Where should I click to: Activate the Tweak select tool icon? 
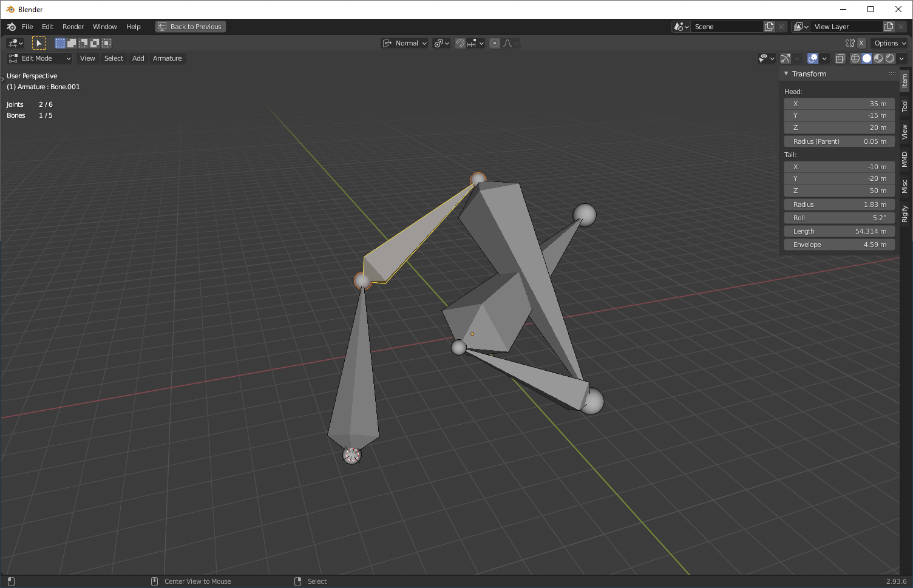pos(39,43)
